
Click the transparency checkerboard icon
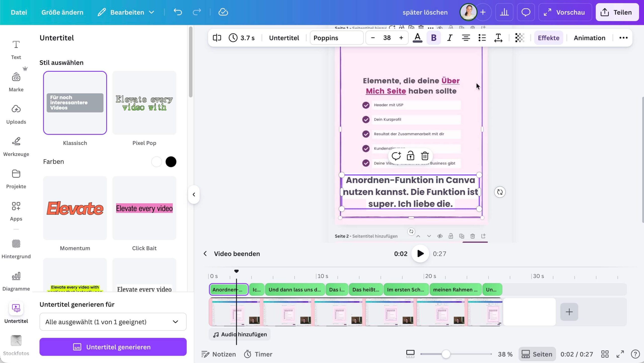519,38
